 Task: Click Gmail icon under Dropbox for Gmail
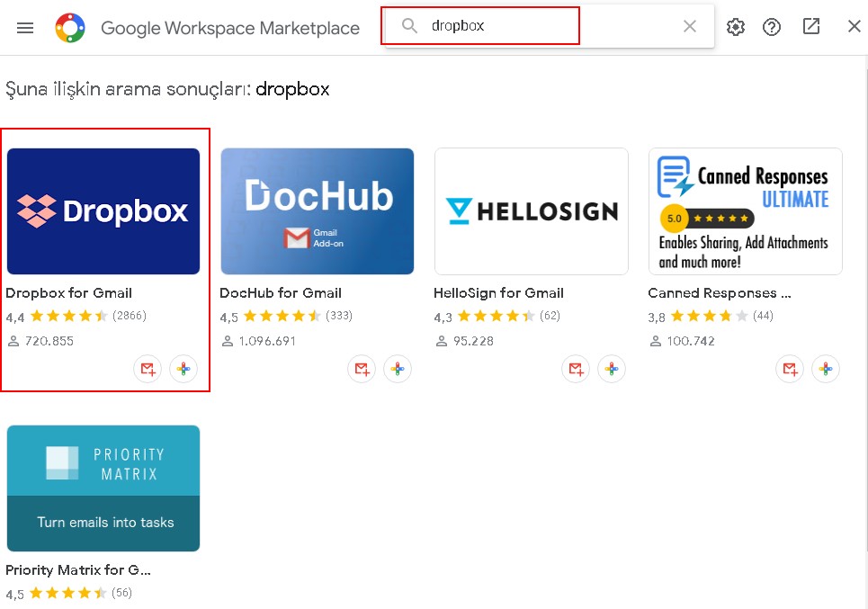point(148,369)
